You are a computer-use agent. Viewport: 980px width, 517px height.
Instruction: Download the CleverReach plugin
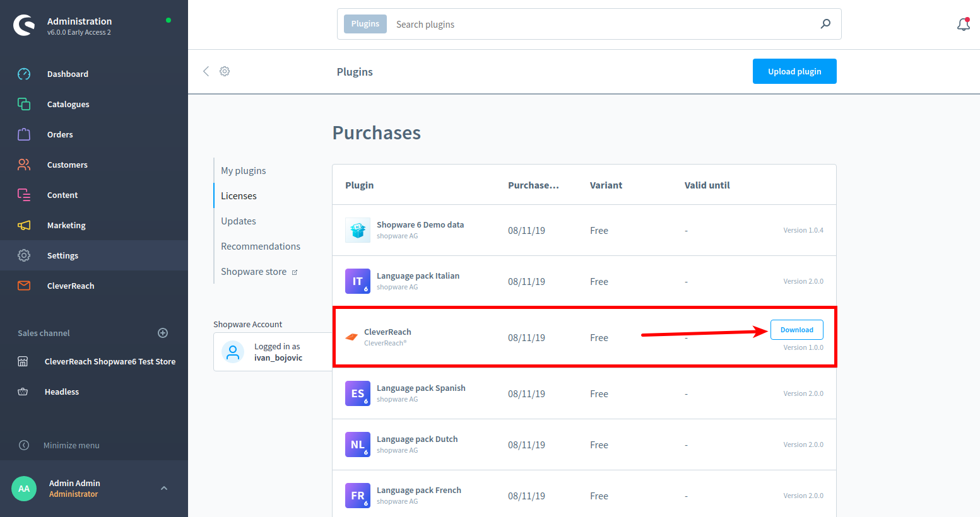pos(796,330)
